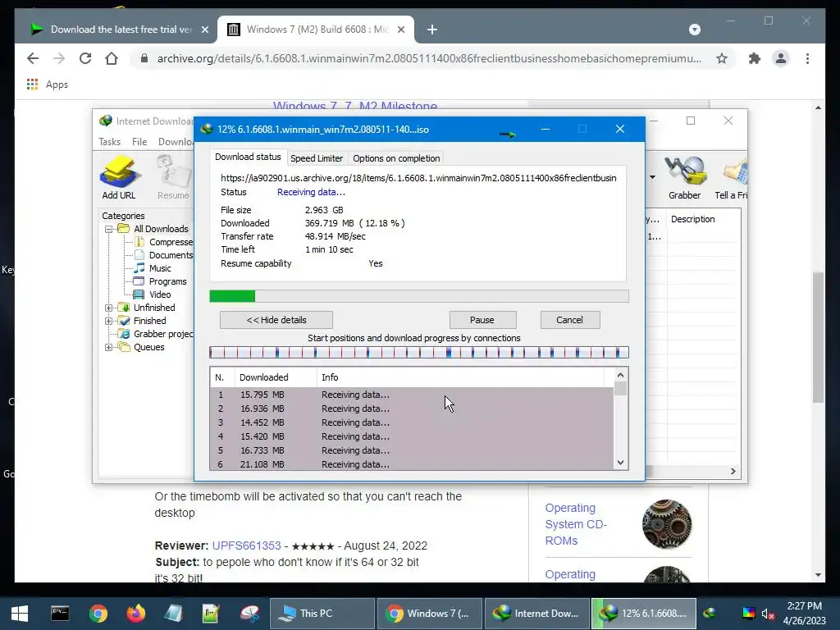Viewport: 840px width, 630px height.
Task: Switch to the Internet Download Manager taskbar button
Action: (536, 614)
